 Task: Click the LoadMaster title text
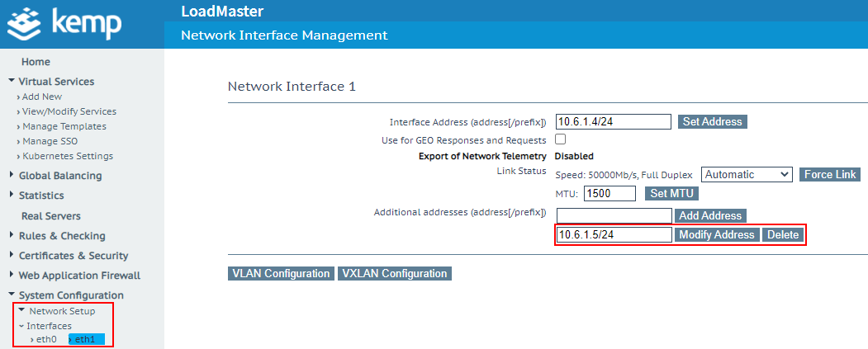click(x=222, y=11)
